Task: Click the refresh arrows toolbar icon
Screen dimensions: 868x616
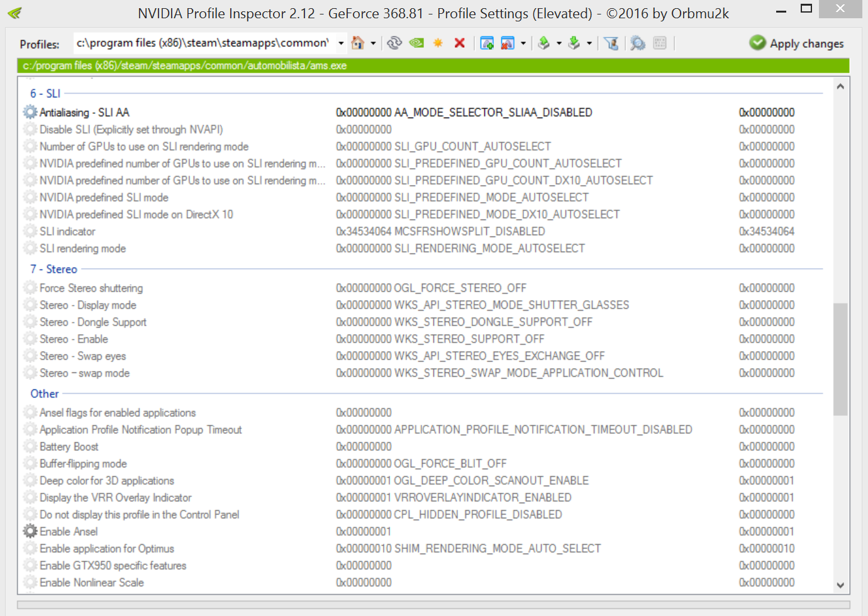Action: (x=394, y=43)
